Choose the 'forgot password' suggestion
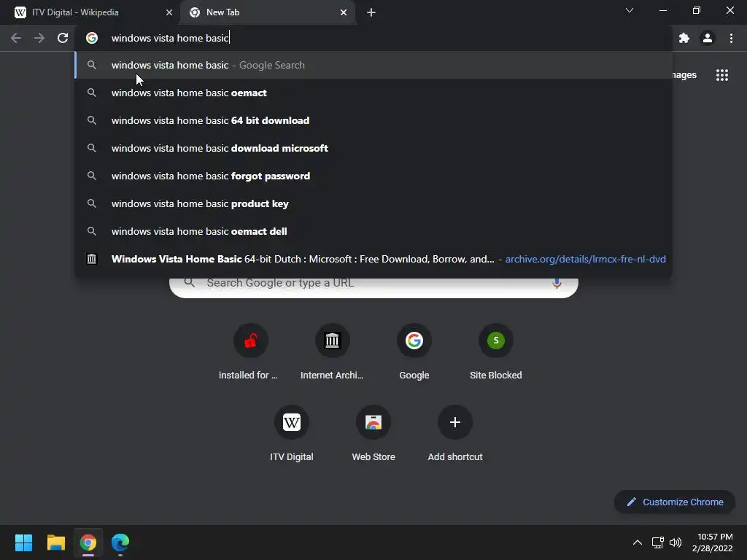This screenshot has width=747, height=560. pyautogui.click(x=373, y=176)
